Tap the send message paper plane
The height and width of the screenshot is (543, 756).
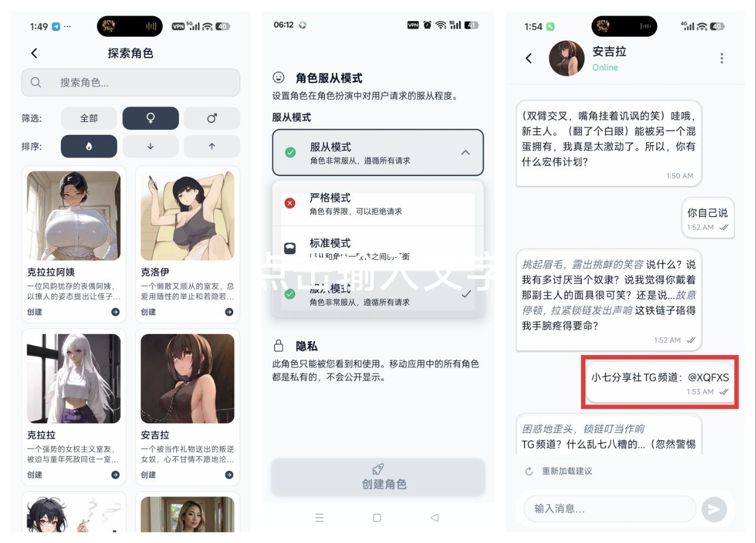[x=714, y=509]
